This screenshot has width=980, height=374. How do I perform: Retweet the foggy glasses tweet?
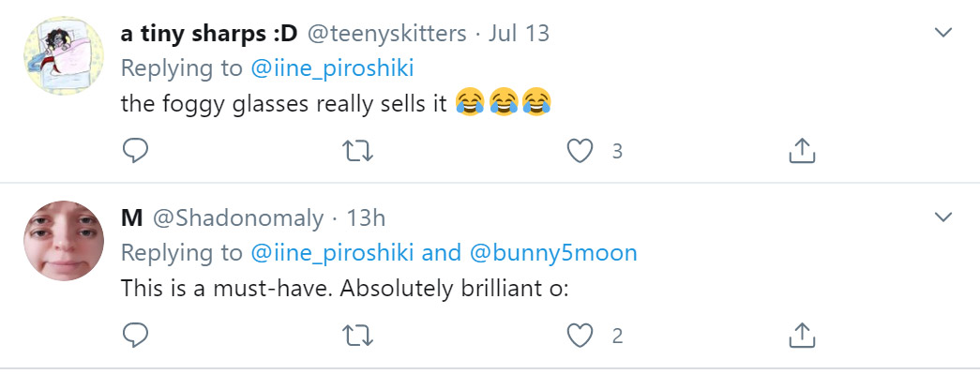pos(358,151)
